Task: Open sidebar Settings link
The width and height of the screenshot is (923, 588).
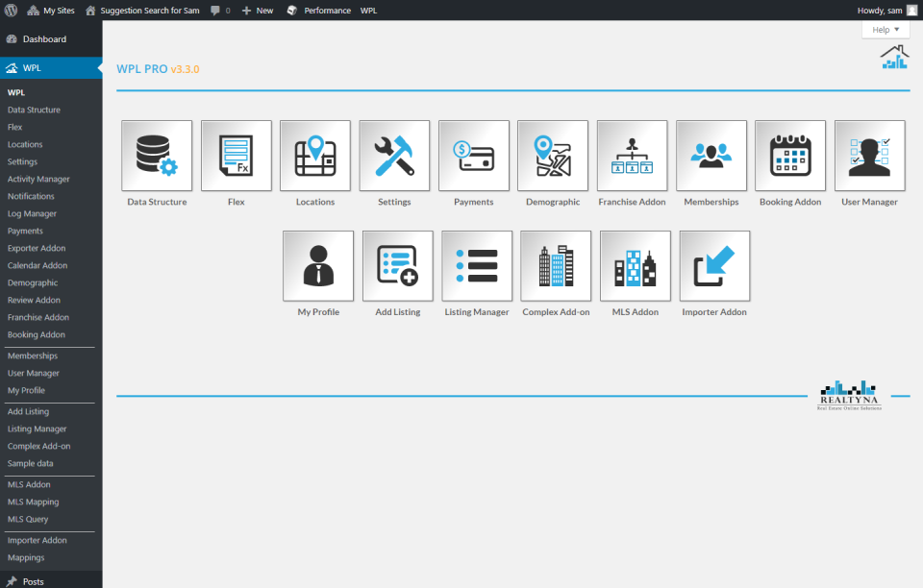Action: click(x=22, y=161)
